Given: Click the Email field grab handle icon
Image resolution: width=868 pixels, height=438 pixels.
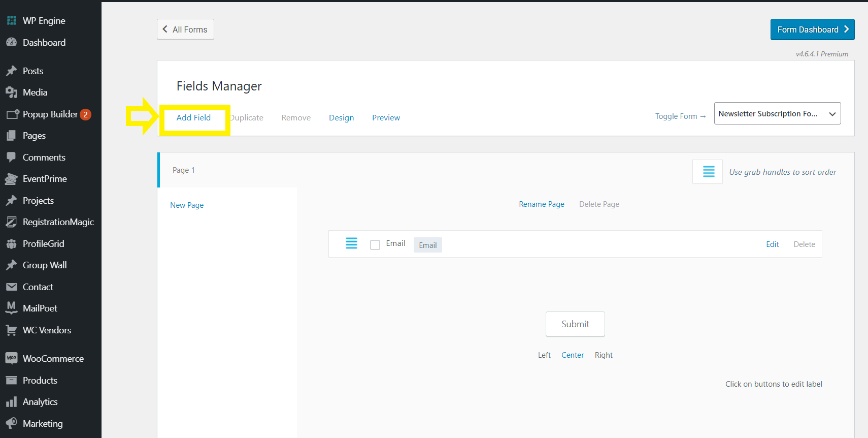Looking at the screenshot, I should click(x=351, y=243).
